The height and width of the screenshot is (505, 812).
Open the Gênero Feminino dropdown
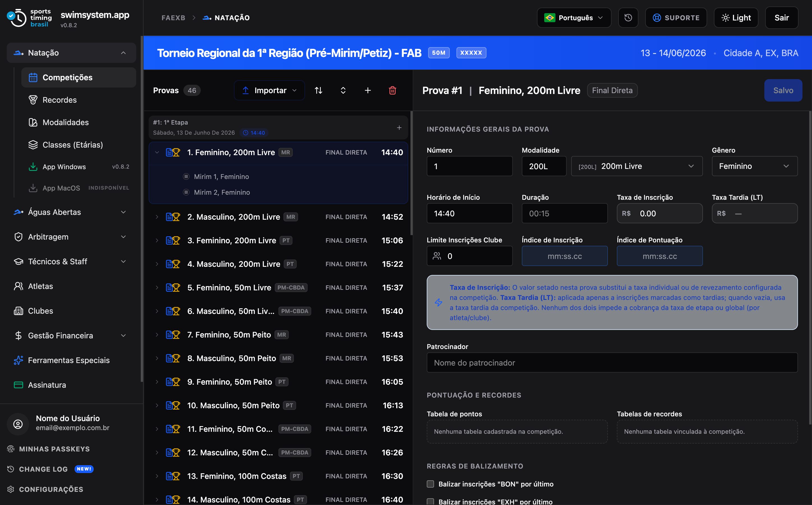click(x=755, y=166)
